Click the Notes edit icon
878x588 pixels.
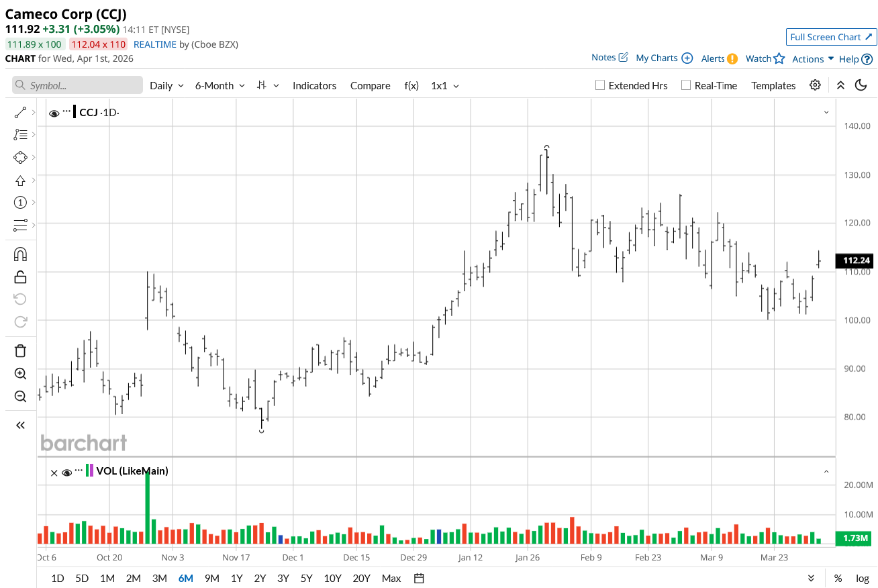click(623, 57)
